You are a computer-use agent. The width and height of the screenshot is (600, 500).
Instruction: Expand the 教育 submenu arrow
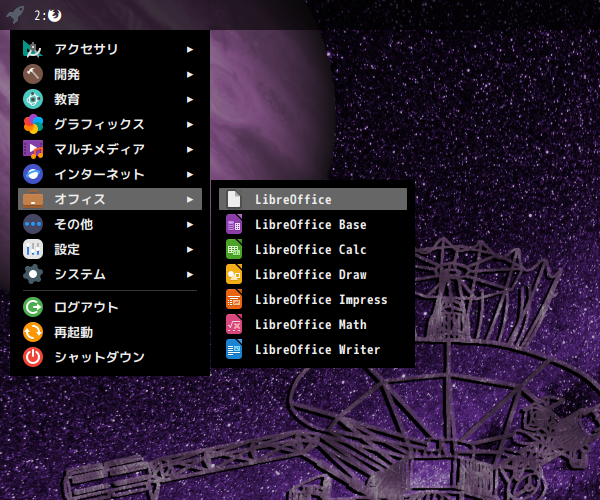(190, 100)
